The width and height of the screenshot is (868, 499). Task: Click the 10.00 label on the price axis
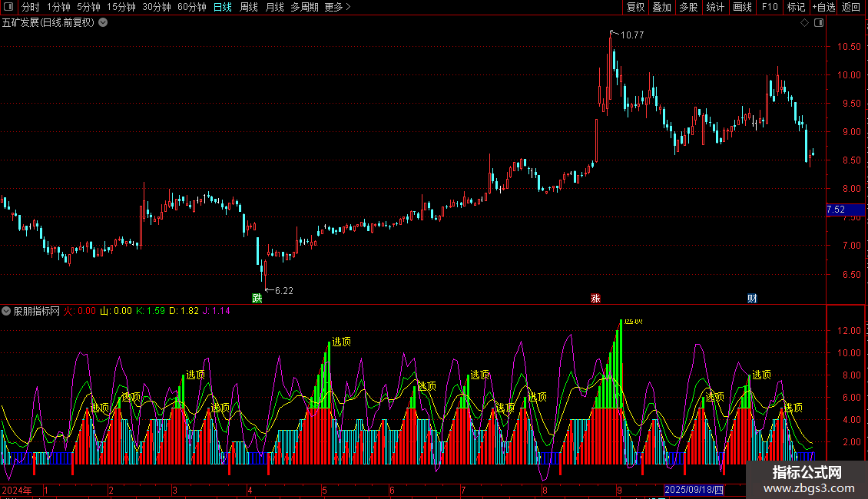849,75
